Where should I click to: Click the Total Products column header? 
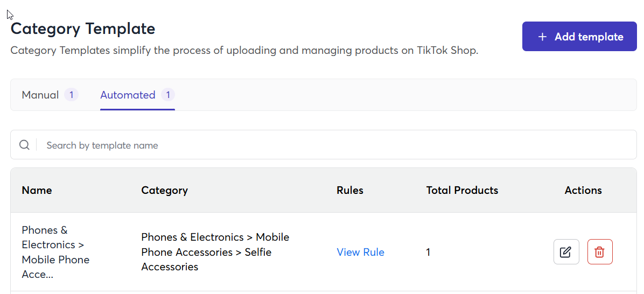[462, 190]
